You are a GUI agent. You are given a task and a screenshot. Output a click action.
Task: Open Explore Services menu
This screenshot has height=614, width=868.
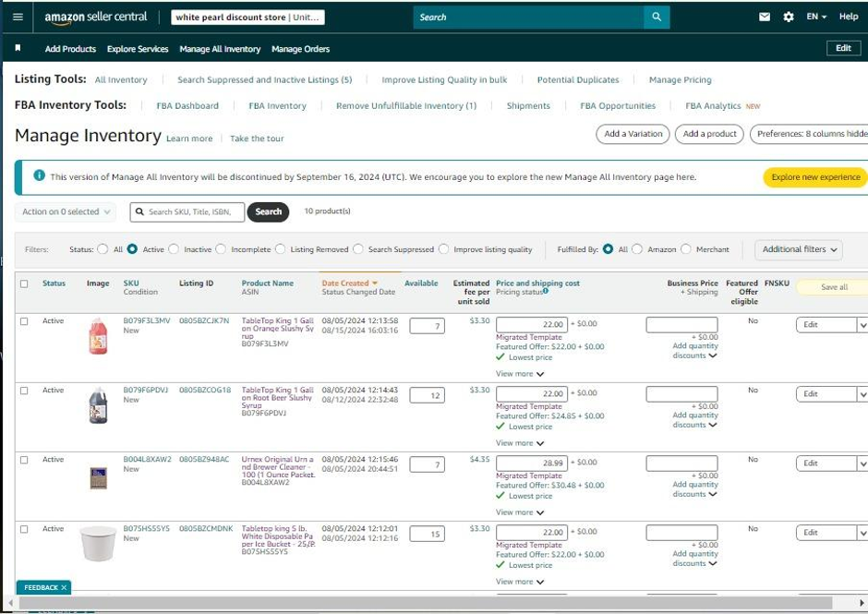click(138, 49)
